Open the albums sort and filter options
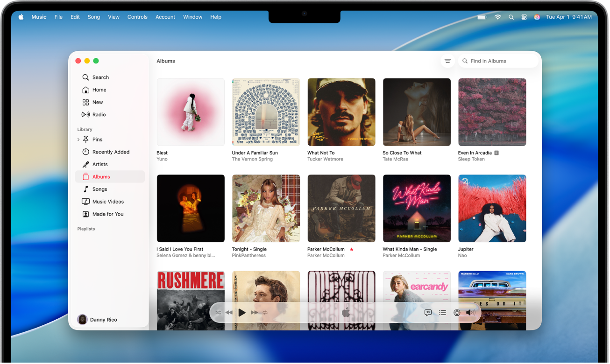 (x=447, y=61)
